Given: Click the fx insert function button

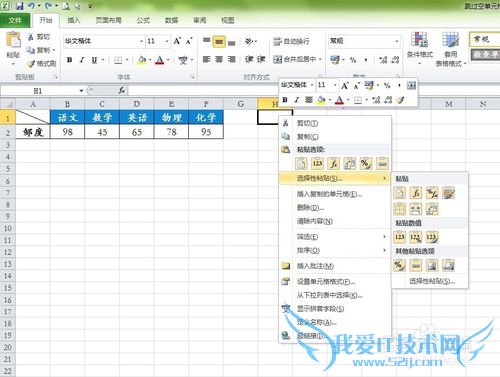Looking at the screenshot, I should coord(122,91).
